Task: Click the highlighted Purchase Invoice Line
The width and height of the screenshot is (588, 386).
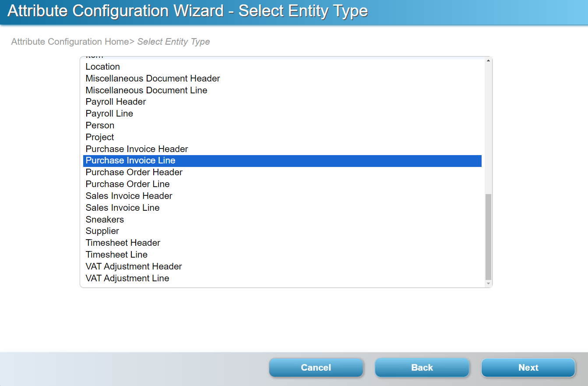Action: tap(130, 161)
